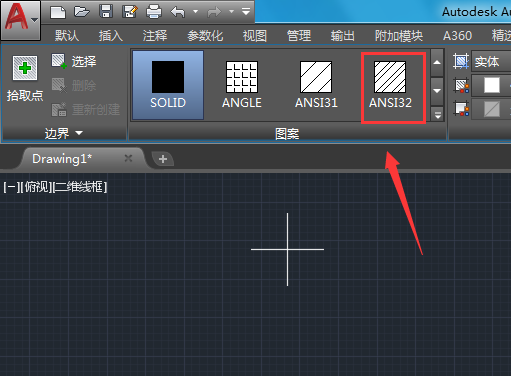Customize the Quick Access Toolbar dropdown

coord(246,12)
